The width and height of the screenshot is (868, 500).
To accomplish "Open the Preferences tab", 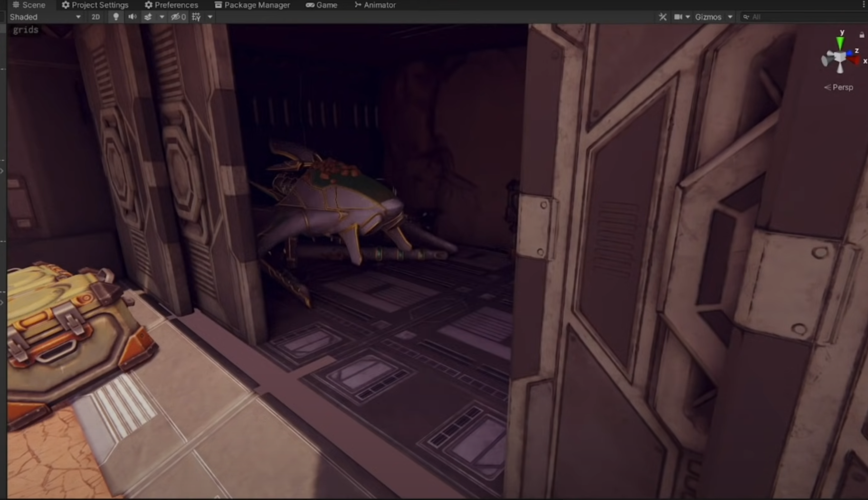I will tap(171, 5).
